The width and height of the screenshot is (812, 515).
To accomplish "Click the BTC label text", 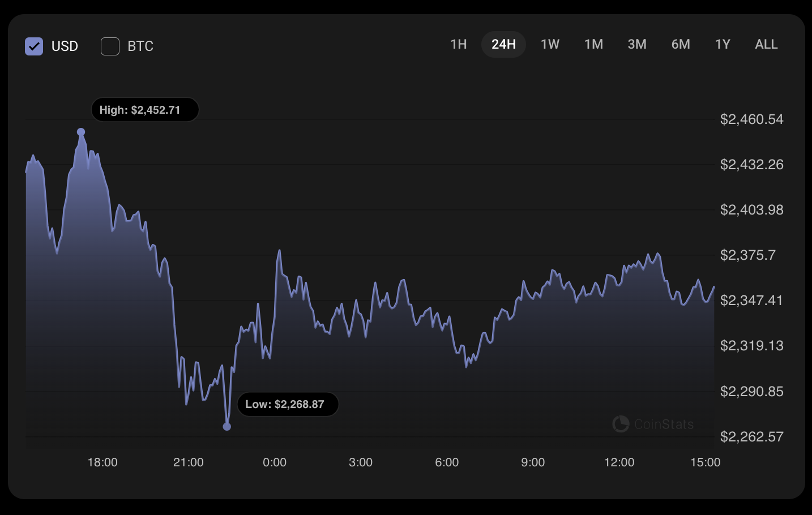I will (140, 46).
